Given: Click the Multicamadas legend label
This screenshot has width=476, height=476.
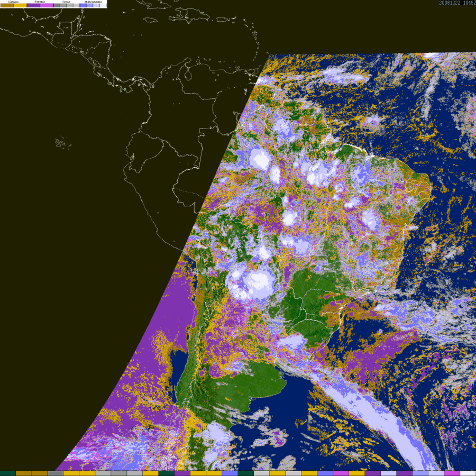Looking at the screenshot, I should [93, 2].
